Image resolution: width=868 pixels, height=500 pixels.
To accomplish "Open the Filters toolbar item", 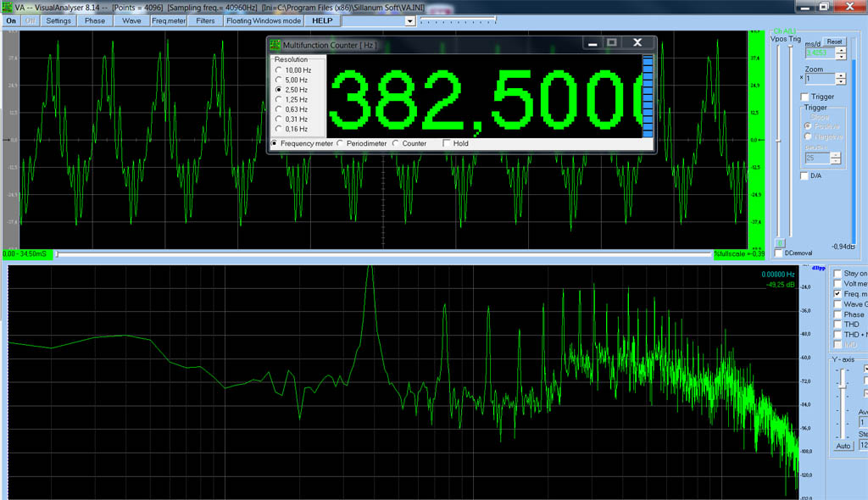I will pos(205,20).
